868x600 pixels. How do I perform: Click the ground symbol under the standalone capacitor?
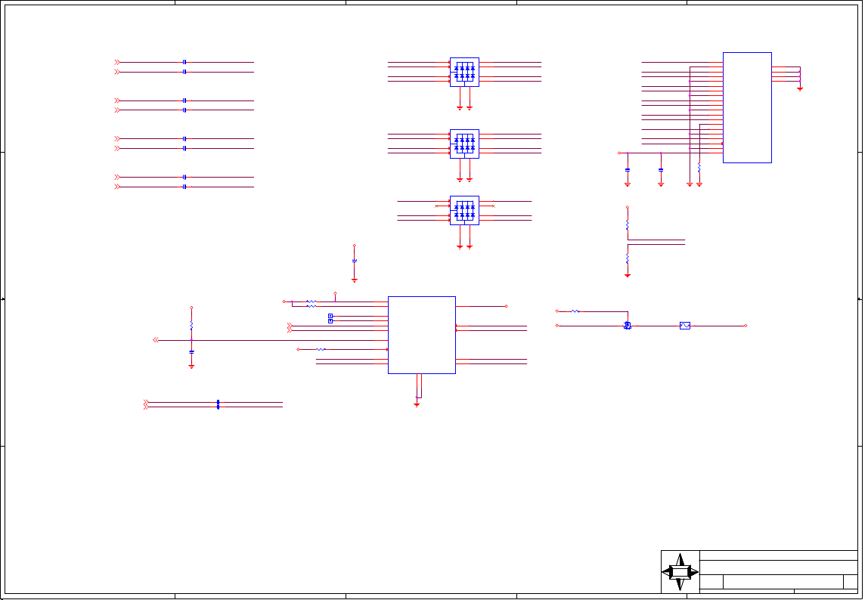tap(355, 280)
